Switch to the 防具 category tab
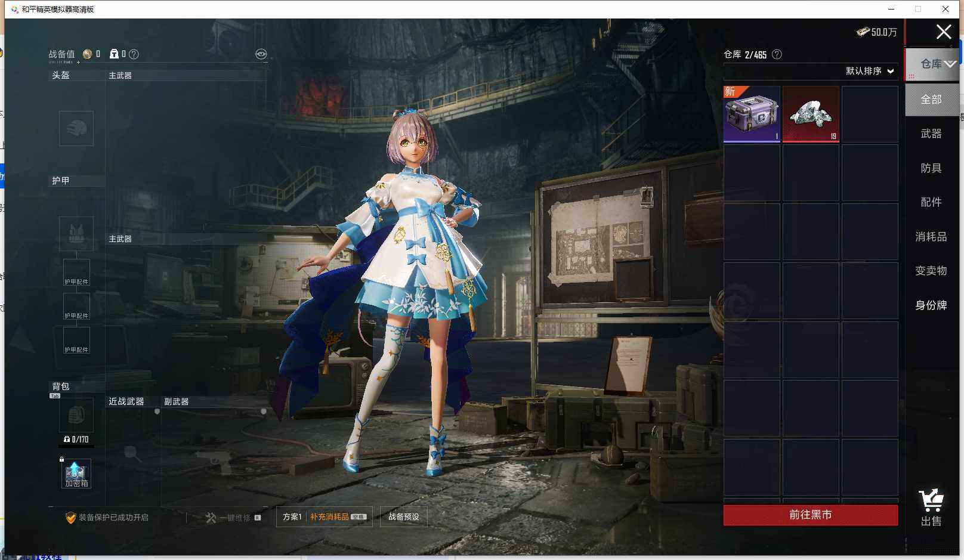The height and width of the screenshot is (560, 964). [x=931, y=168]
